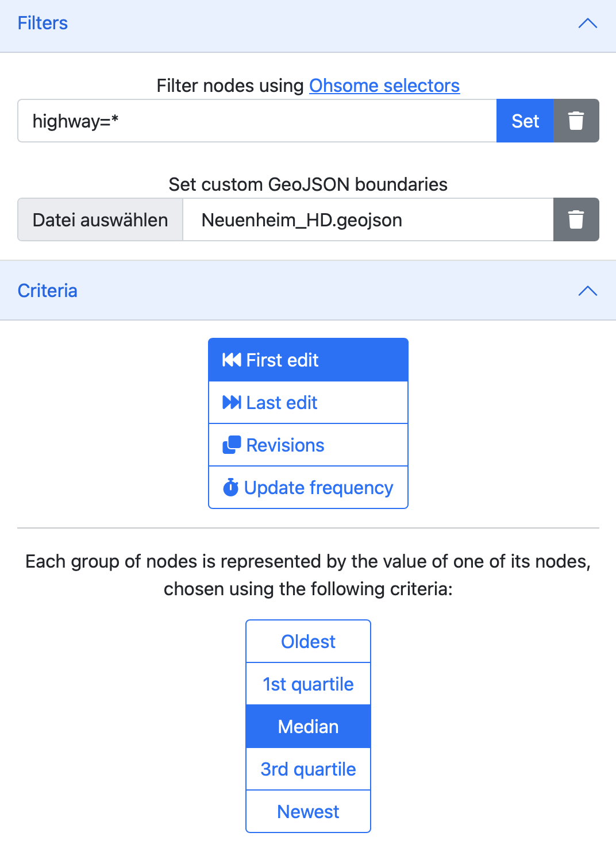Collapse the Criteria section with its chevron
616x848 pixels.
(x=587, y=291)
